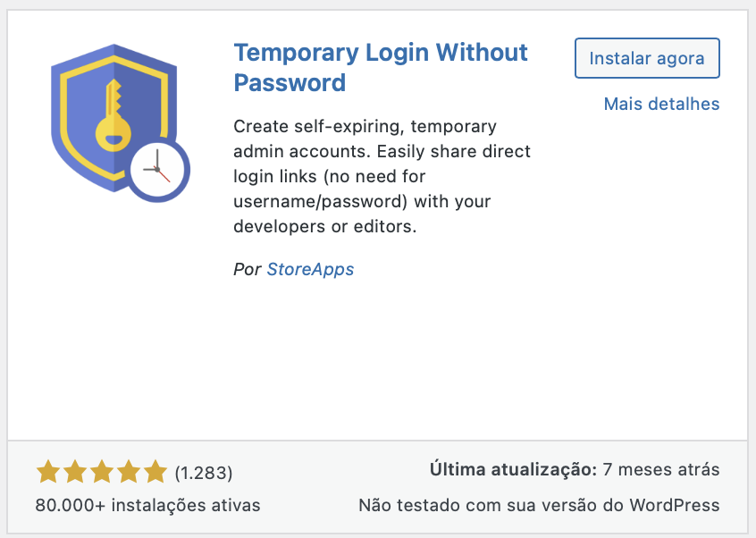Click the Por author label
Image resolution: width=756 pixels, height=538 pixels.
point(247,269)
